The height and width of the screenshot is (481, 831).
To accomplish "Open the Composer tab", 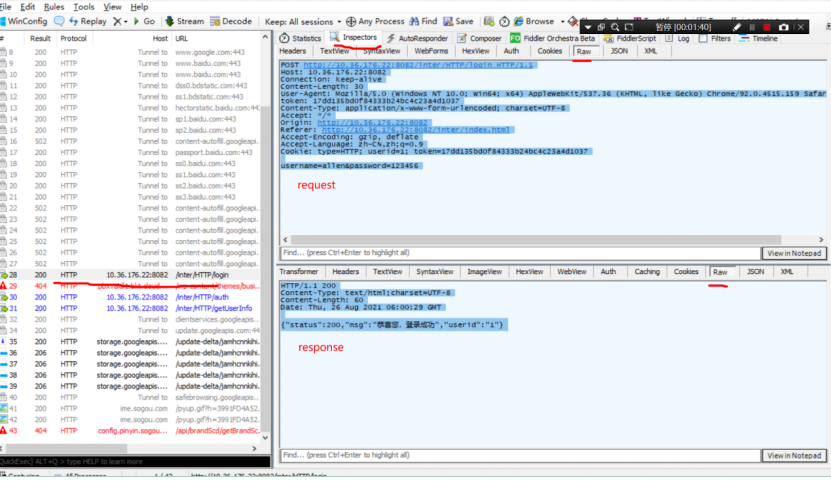I will pyautogui.click(x=479, y=38).
